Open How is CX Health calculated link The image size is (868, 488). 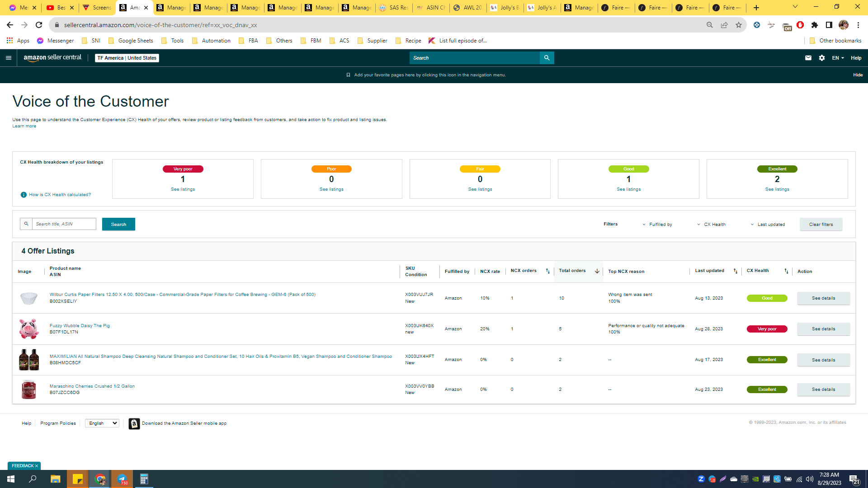pyautogui.click(x=60, y=195)
